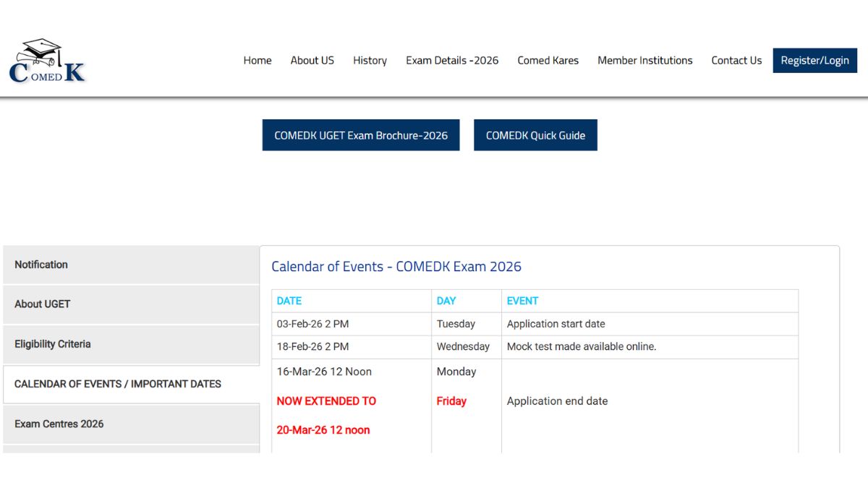Switch to the Notification tab
The width and height of the screenshot is (868, 488).
41,265
